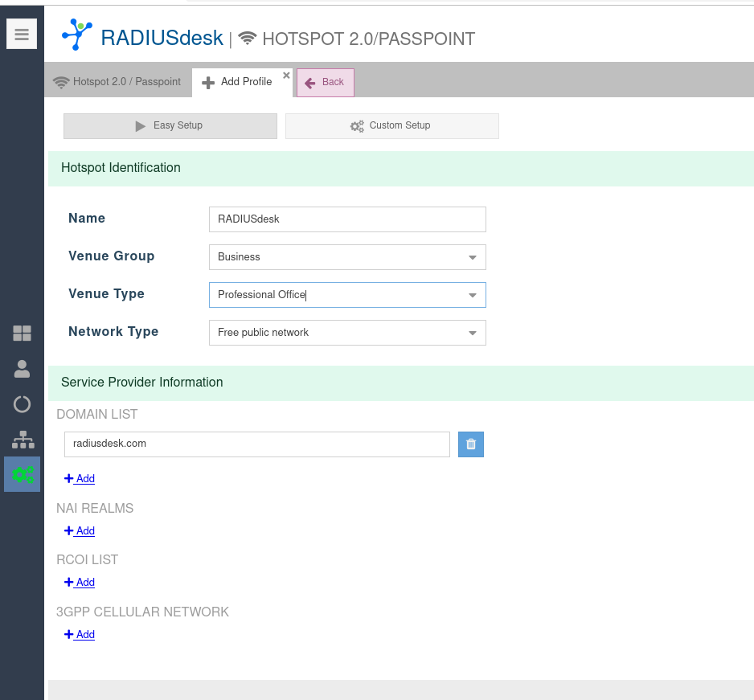Click the hamburger menu icon
Viewport: 754px width, 700px height.
tap(22, 35)
